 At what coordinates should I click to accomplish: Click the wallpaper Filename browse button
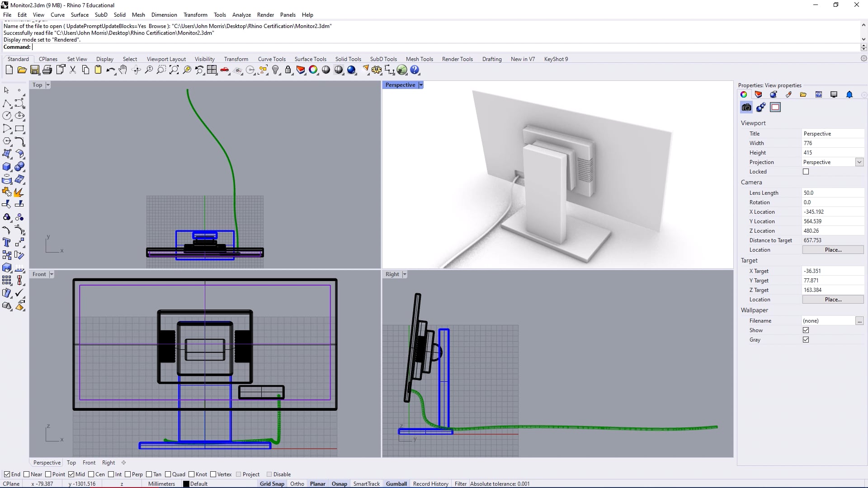click(859, 321)
